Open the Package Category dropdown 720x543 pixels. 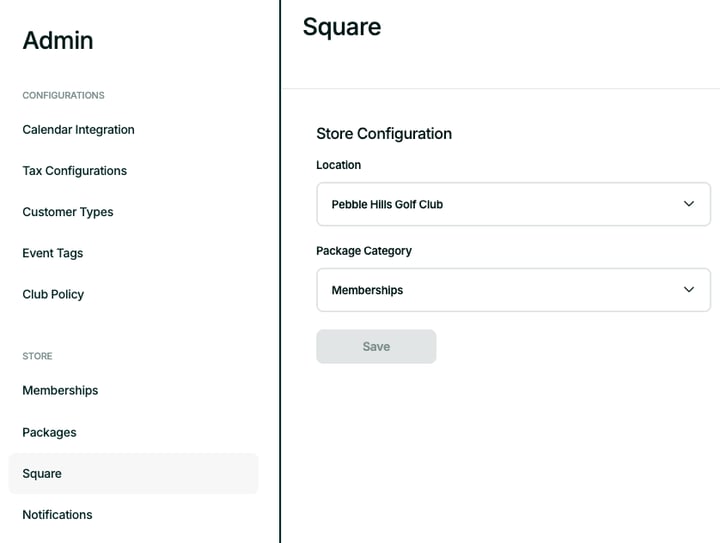(513, 290)
